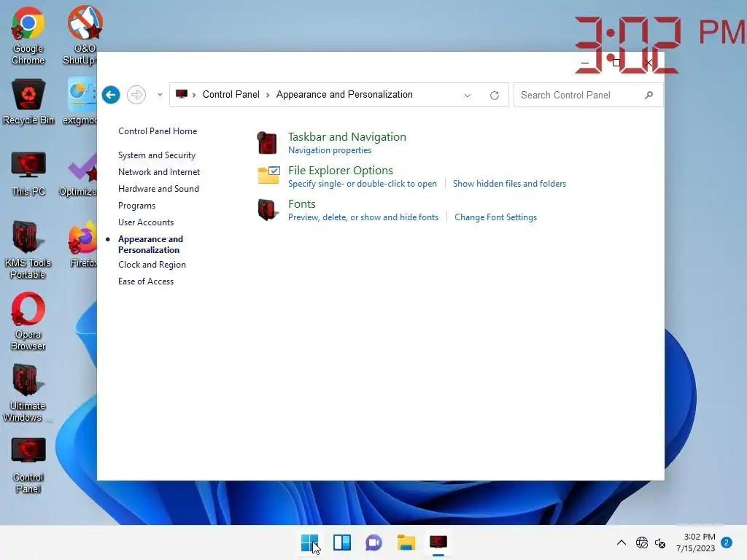Open File Explorer Options heading
Screen dimensions: 747x560
341,171
